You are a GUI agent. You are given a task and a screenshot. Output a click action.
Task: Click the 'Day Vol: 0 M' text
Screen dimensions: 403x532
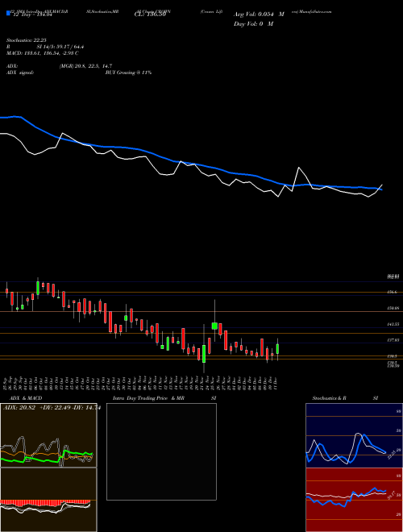253,24
